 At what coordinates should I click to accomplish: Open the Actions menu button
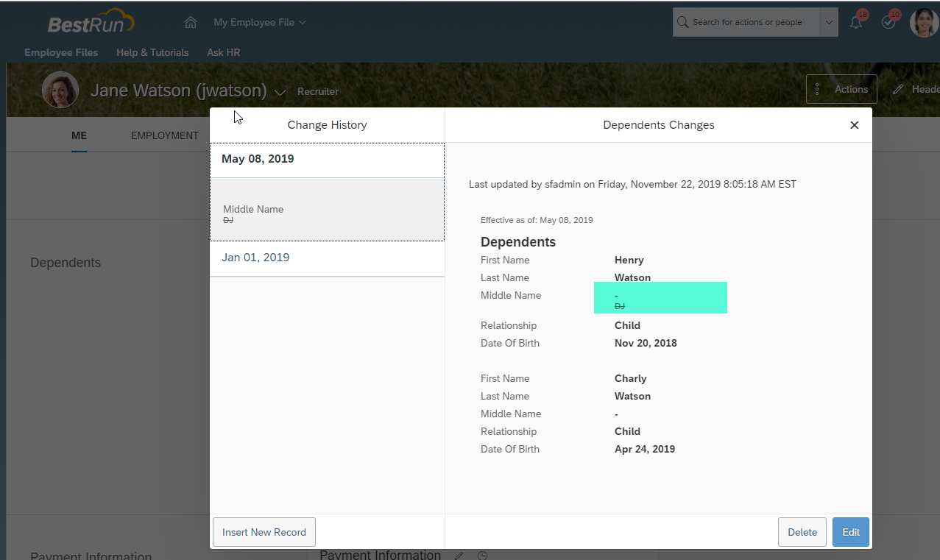point(841,89)
